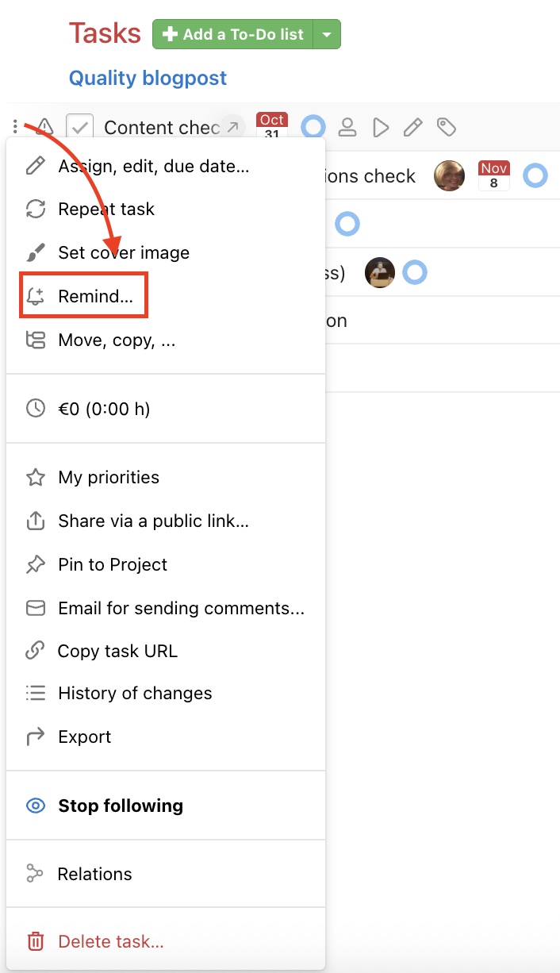Image resolution: width=560 pixels, height=973 pixels.
Task: Click the alarm bell icon beside Content check
Action: click(x=44, y=126)
